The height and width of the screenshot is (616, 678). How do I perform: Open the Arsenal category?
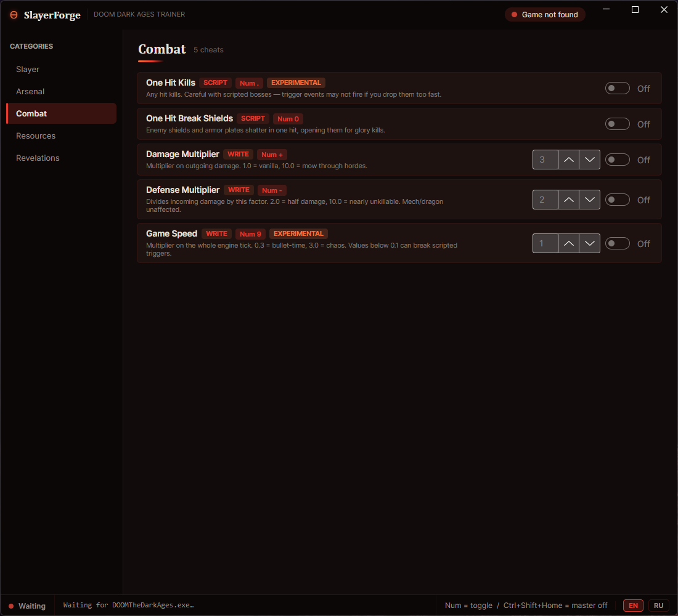coord(62,91)
